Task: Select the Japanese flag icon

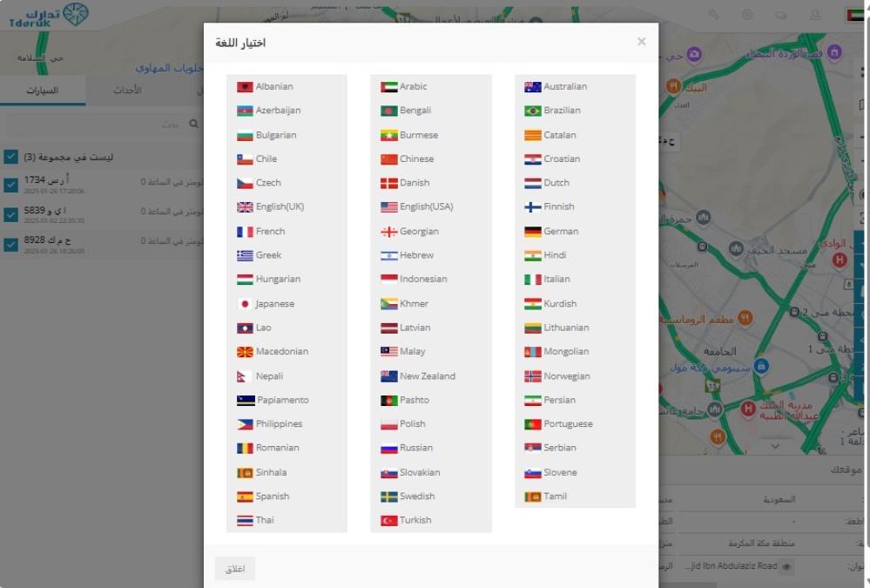Action: coord(245,304)
